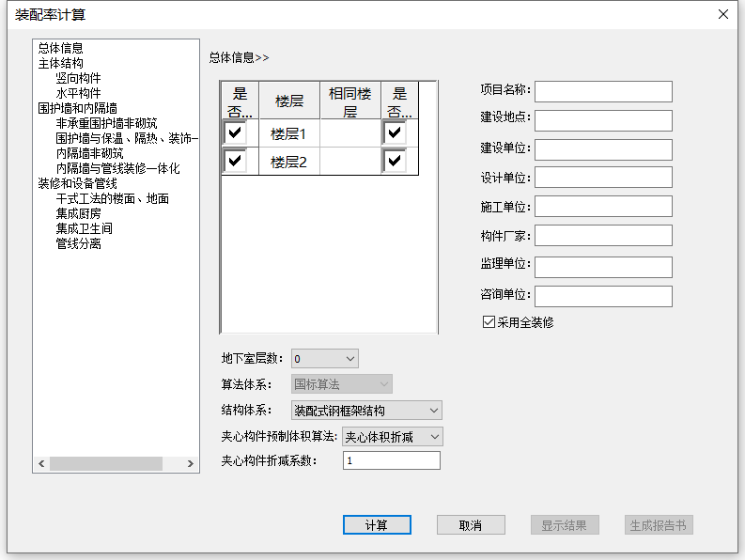Click the 设计单位 input field

point(603,177)
